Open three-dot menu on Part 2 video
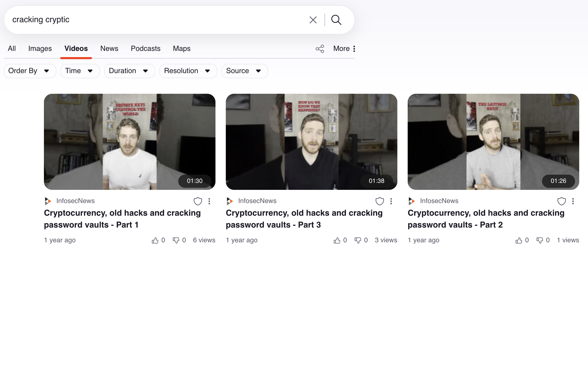This screenshot has height=389, width=588. click(573, 201)
